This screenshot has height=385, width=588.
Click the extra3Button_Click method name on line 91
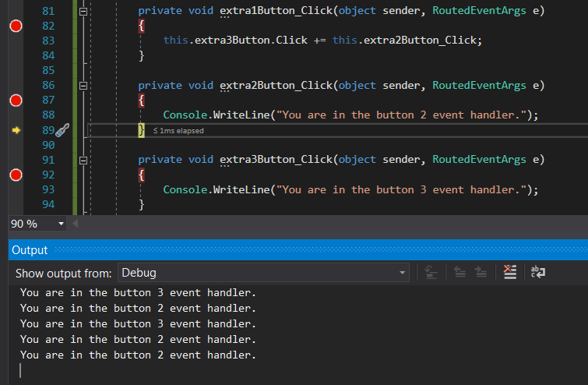276,160
